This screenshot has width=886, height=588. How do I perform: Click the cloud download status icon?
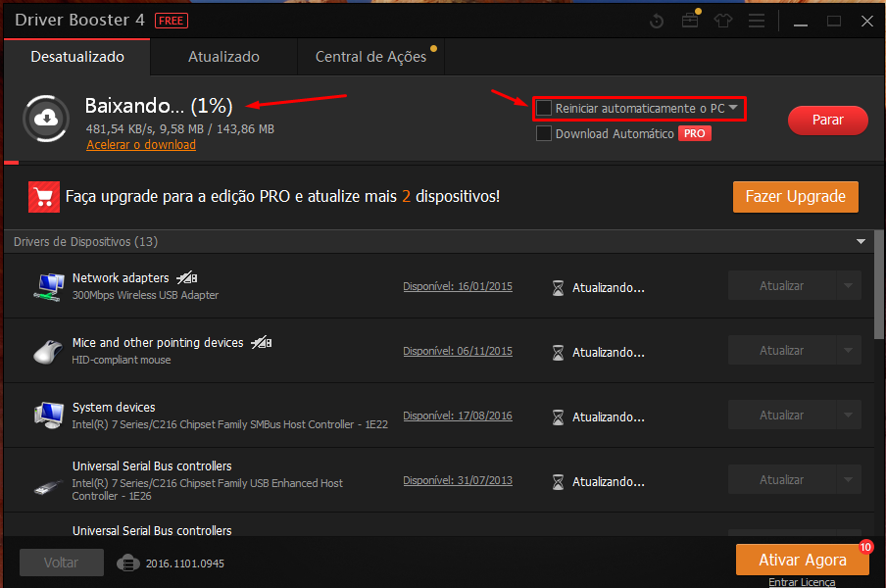coord(46,119)
